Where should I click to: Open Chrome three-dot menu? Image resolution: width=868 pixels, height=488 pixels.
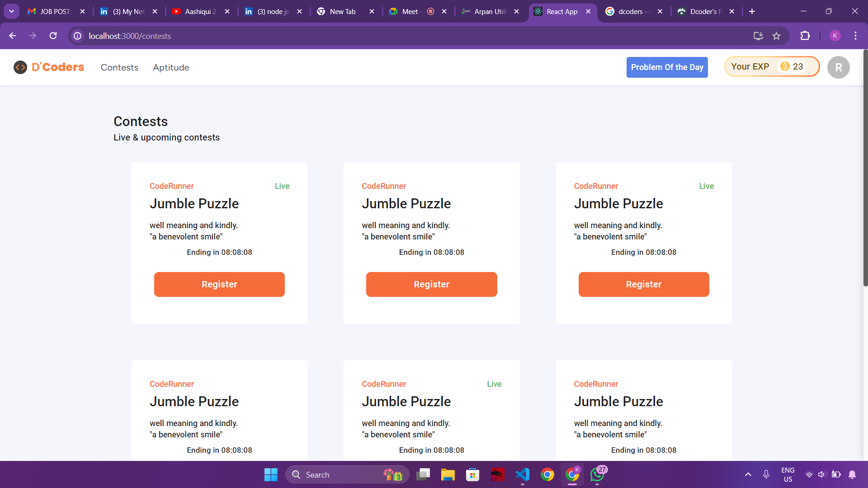point(855,36)
